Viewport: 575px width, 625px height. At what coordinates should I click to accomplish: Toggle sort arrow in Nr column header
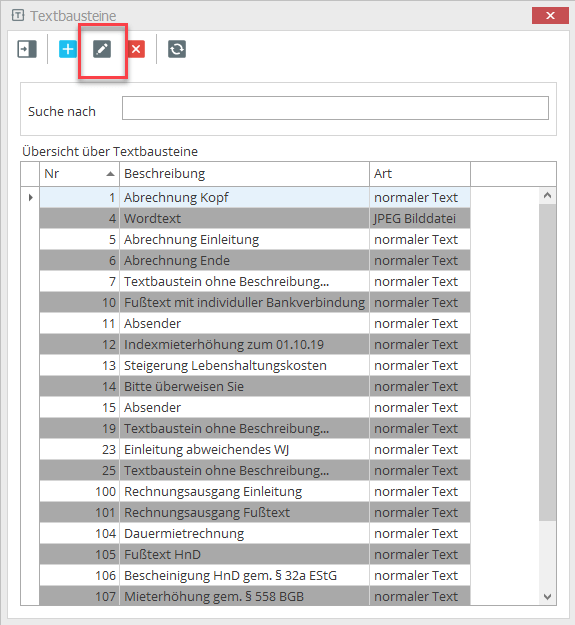tap(110, 174)
